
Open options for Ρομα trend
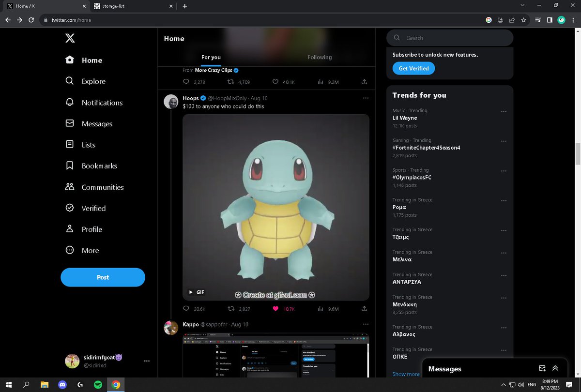pyautogui.click(x=504, y=201)
